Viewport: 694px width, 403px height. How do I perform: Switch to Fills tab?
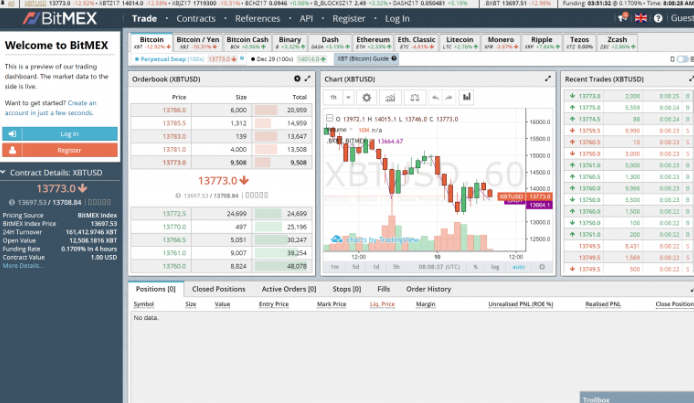[383, 289]
